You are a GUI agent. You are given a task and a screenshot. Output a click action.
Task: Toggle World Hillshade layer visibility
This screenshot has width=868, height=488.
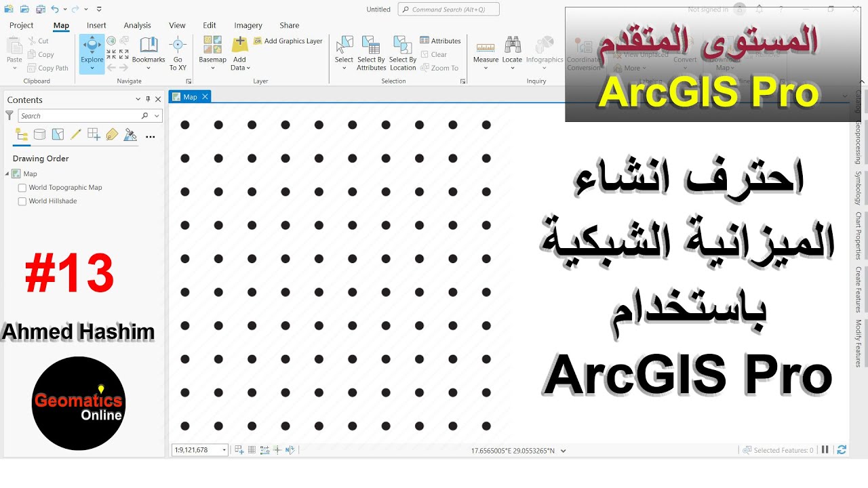click(22, 201)
